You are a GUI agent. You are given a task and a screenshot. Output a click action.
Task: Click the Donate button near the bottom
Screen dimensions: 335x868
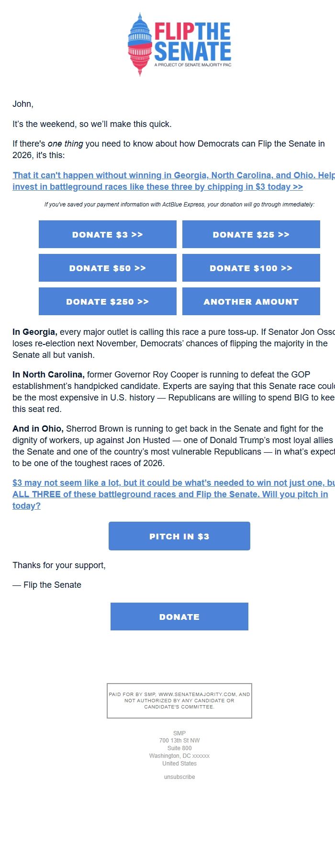[179, 617]
